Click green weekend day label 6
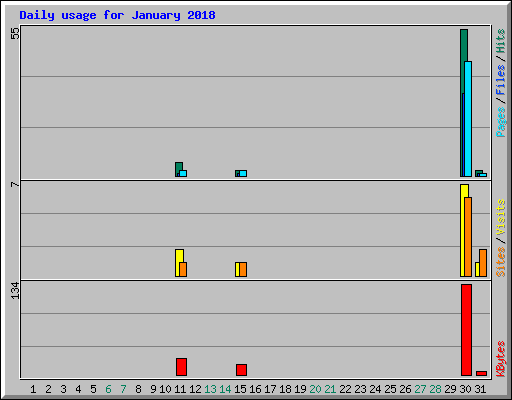512x400 pixels. click(x=108, y=389)
